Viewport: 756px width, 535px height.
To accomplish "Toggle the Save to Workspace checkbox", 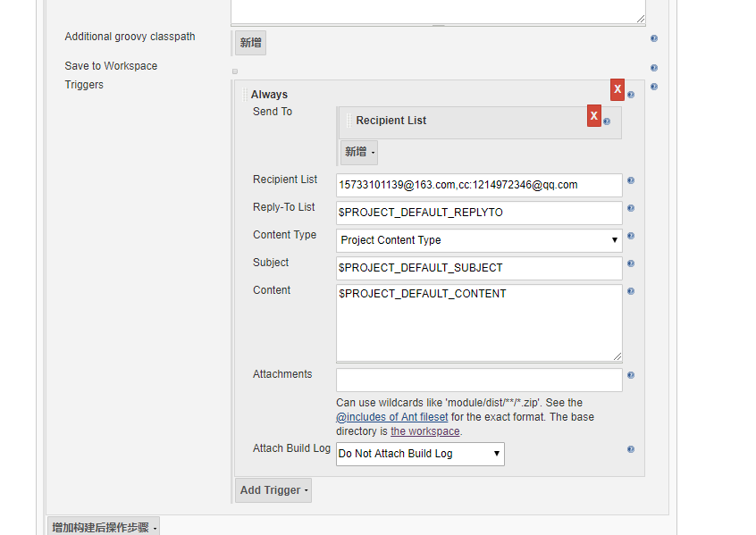I will pyautogui.click(x=235, y=71).
